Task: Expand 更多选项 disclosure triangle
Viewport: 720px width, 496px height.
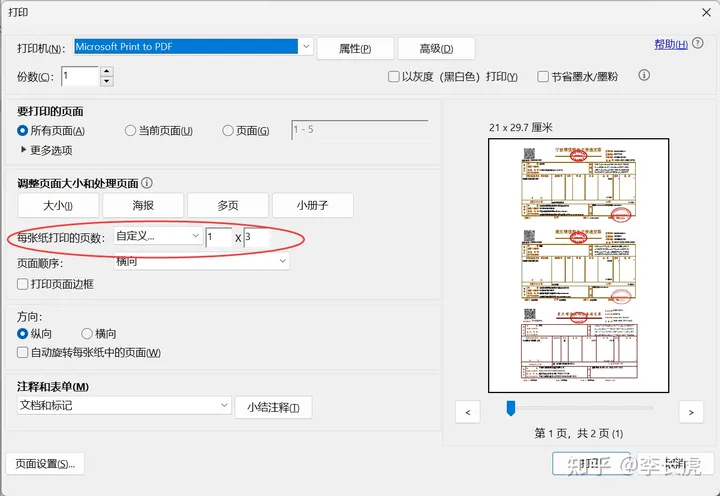Action: pos(24,150)
